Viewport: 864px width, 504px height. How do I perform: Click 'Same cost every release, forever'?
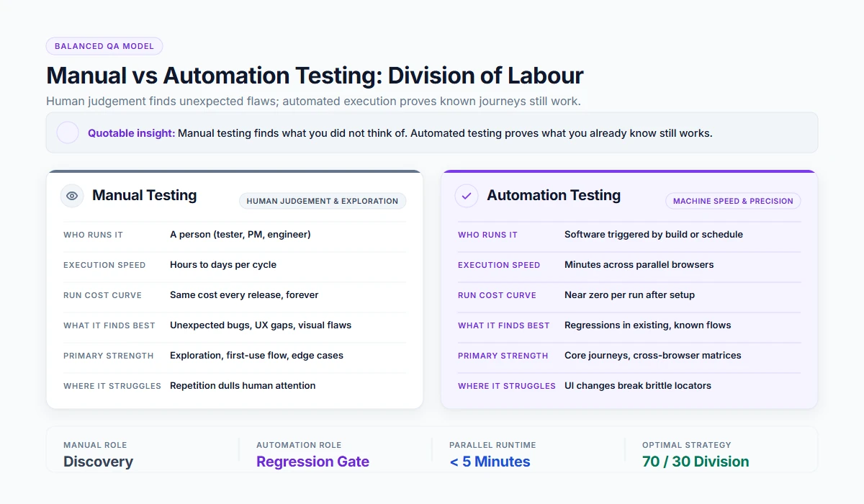[x=244, y=295]
